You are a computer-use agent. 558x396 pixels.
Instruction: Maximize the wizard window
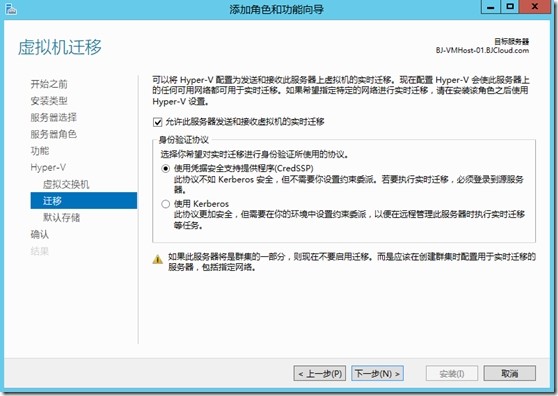510,7
